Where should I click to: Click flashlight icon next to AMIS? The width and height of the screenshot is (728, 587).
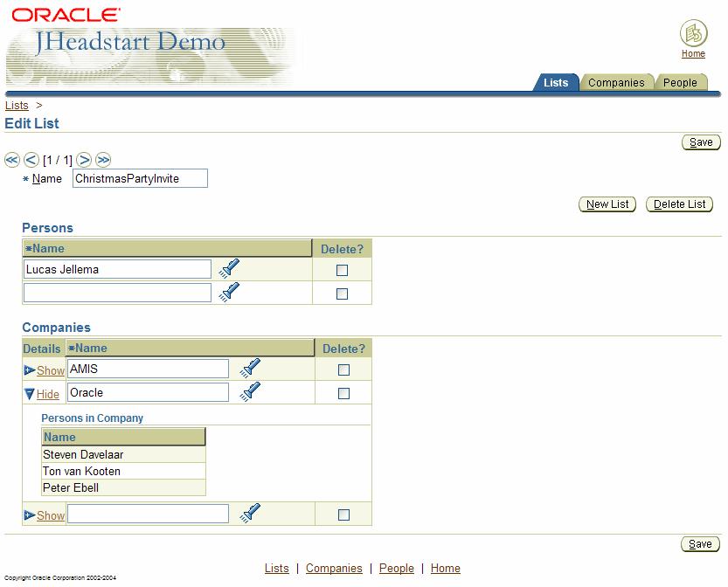251,369
